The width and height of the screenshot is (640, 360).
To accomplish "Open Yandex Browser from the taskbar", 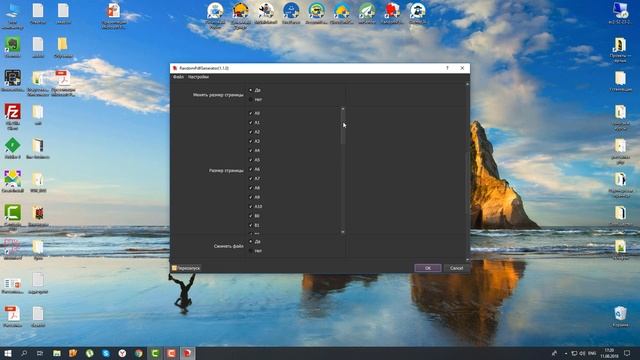I will click(x=122, y=353).
